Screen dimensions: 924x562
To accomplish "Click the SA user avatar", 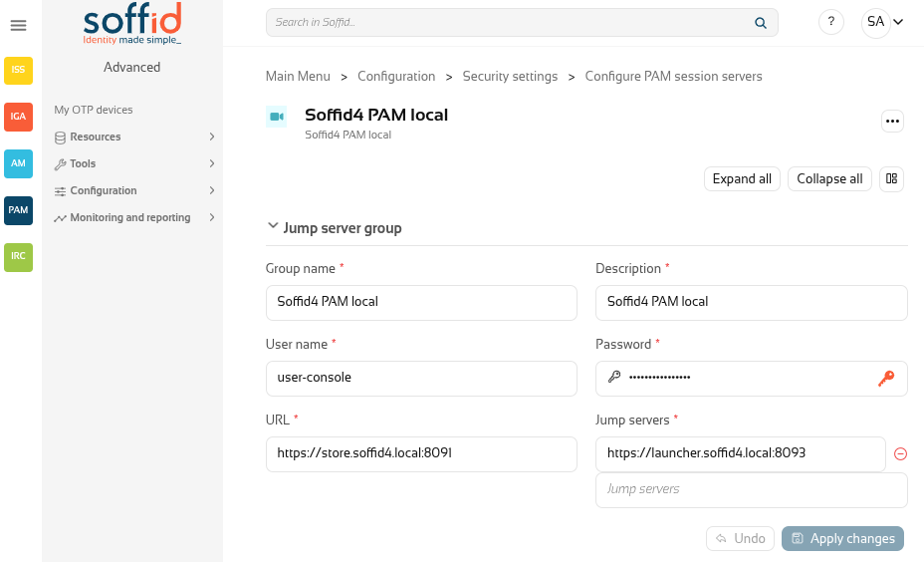I will (x=875, y=22).
